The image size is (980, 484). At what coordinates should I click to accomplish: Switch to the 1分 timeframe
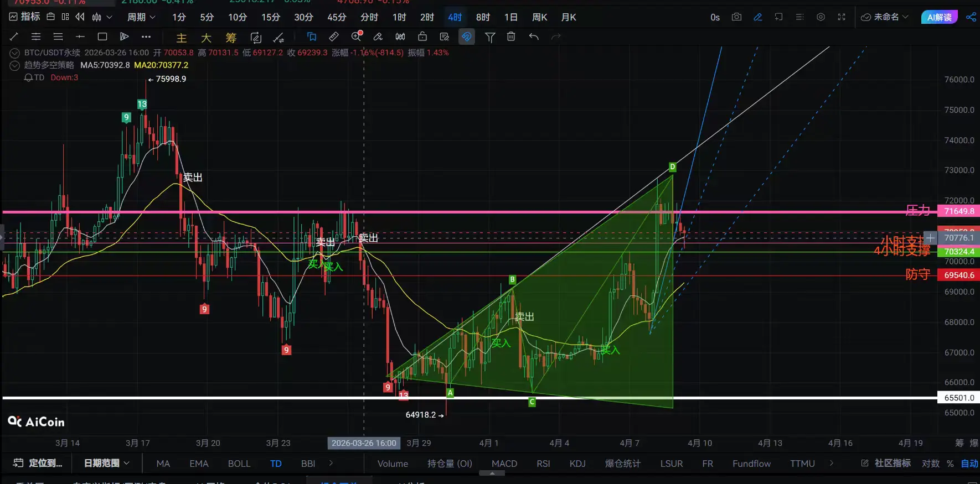(179, 17)
